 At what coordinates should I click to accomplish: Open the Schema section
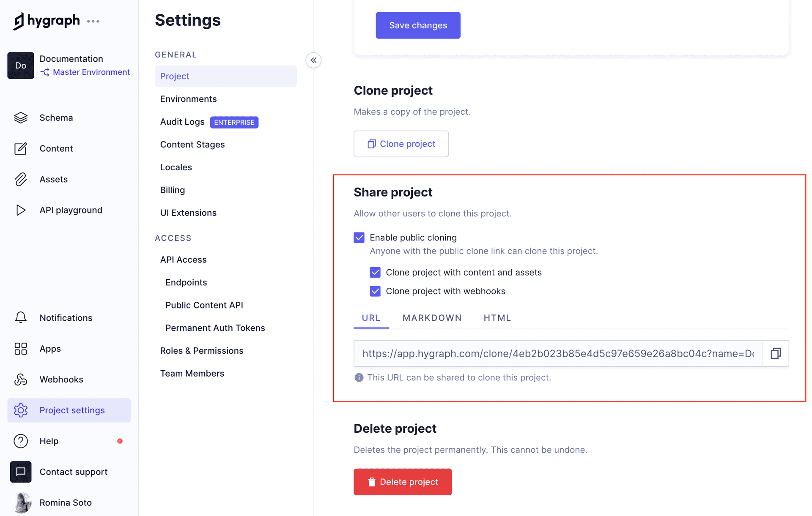coord(56,117)
